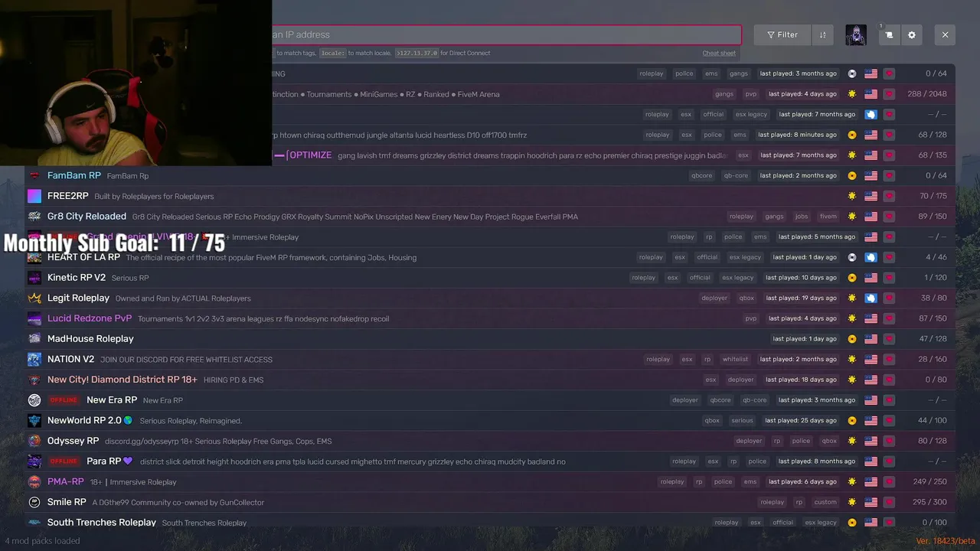The height and width of the screenshot is (551, 980).
Task: Click the serious tag on NewWorld RP 2.0 row
Action: [742, 420]
